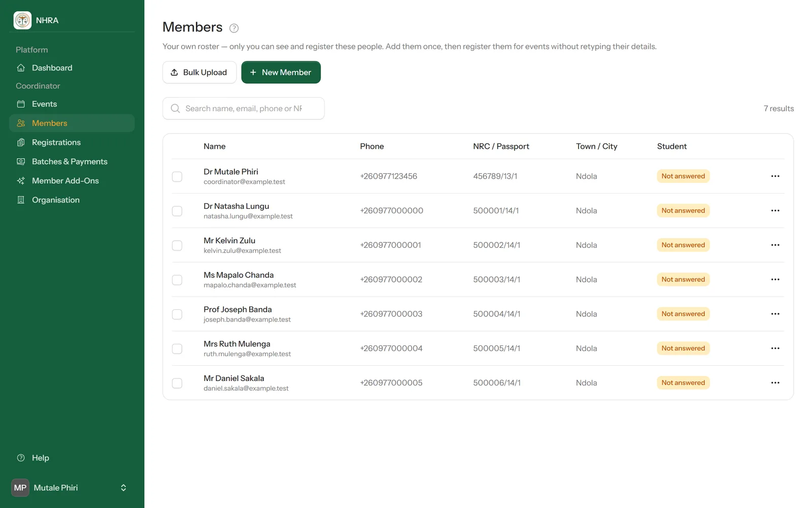Click the Town / City column header
Viewport: 812px width, 508px height.
[x=596, y=146]
